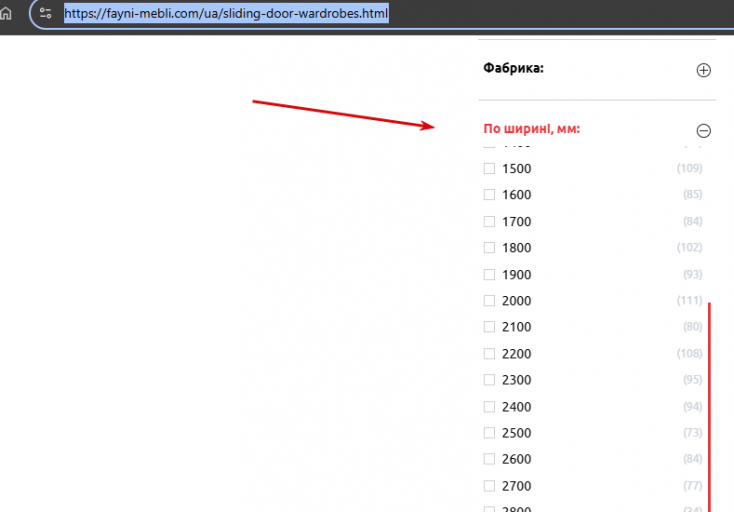The image size is (734, 512).
Task: Click the 2500 width label
Action: coord(516,433)
